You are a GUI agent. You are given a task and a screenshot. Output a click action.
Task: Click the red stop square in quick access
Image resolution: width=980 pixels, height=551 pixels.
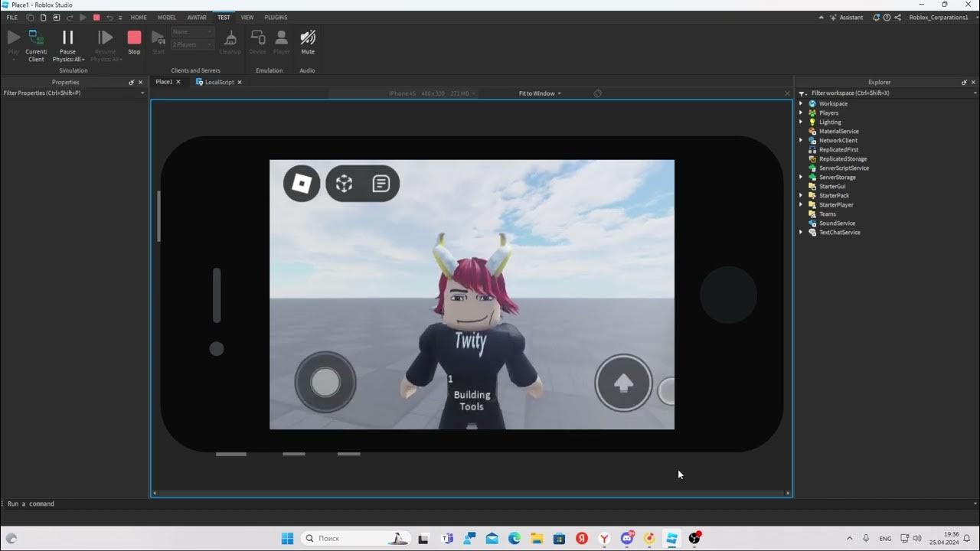tap(96, 17)
